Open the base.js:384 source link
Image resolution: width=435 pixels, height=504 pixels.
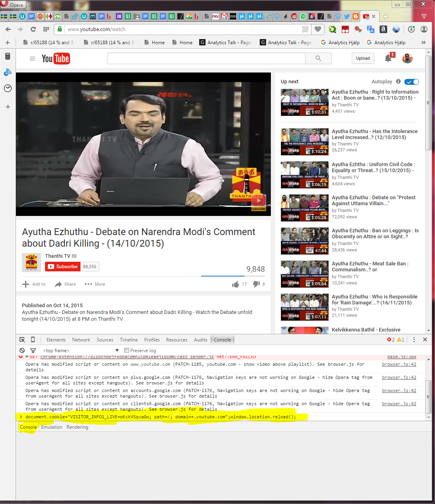[401, 357]
